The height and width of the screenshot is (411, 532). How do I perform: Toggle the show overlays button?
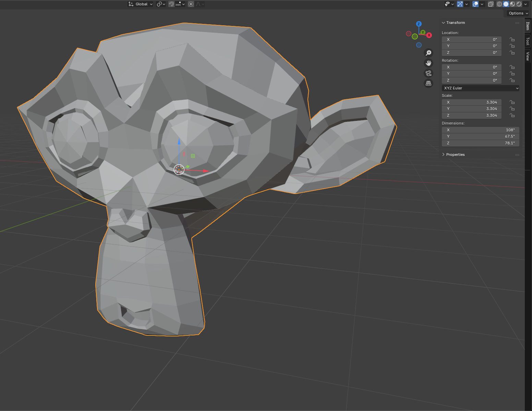(x=475, y=4)
